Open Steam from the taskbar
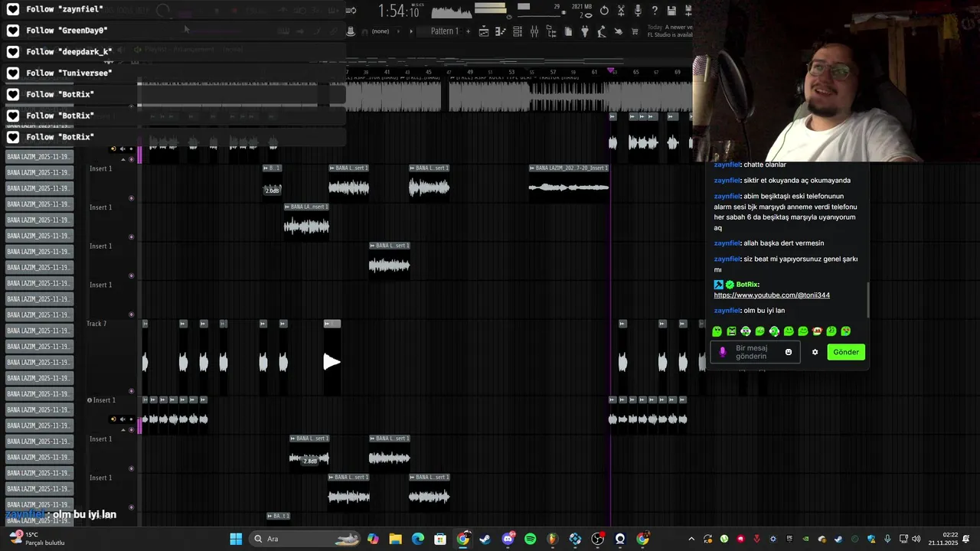This screenshot has height=551, width=980. (485, 539)
